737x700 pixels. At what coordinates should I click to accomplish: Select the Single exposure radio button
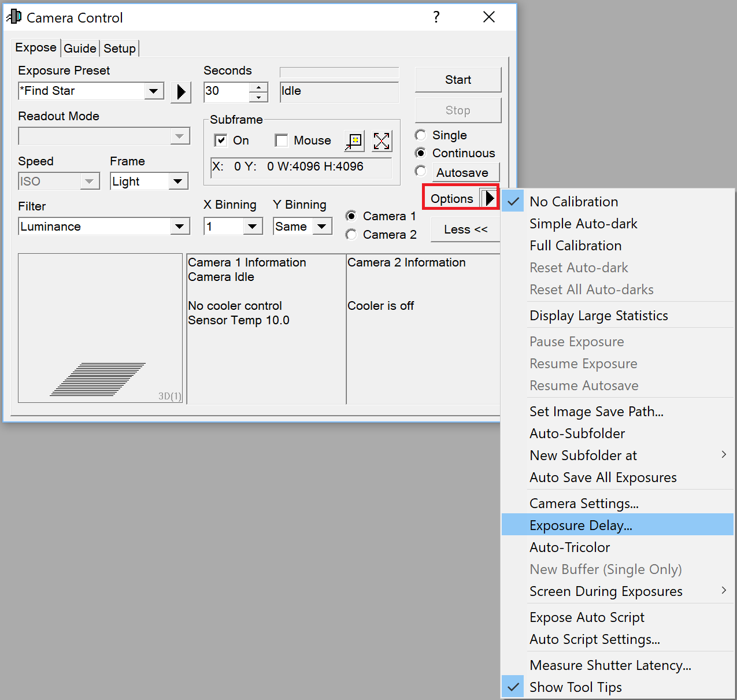tap(421, 135)
